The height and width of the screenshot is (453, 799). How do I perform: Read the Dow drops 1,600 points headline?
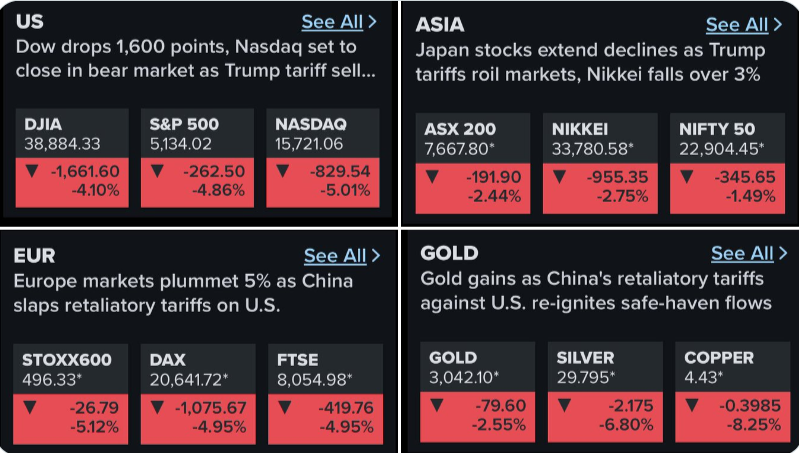pos(197,59)
